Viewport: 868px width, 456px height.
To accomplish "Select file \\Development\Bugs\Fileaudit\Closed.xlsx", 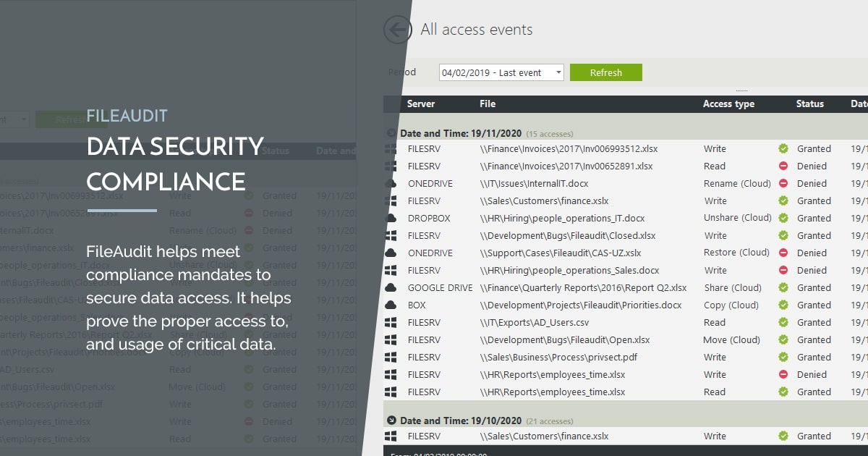I will tap(568, 236).
